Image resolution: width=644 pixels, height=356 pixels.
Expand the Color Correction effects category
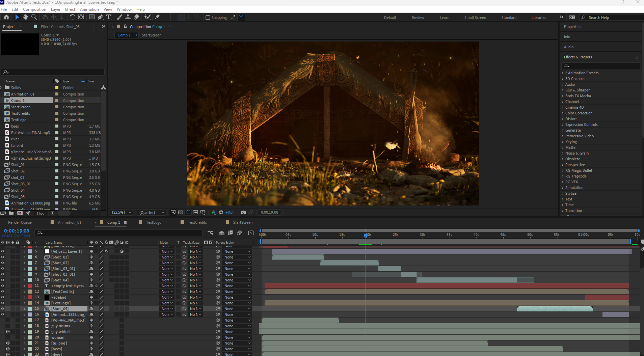pos(563,113)
